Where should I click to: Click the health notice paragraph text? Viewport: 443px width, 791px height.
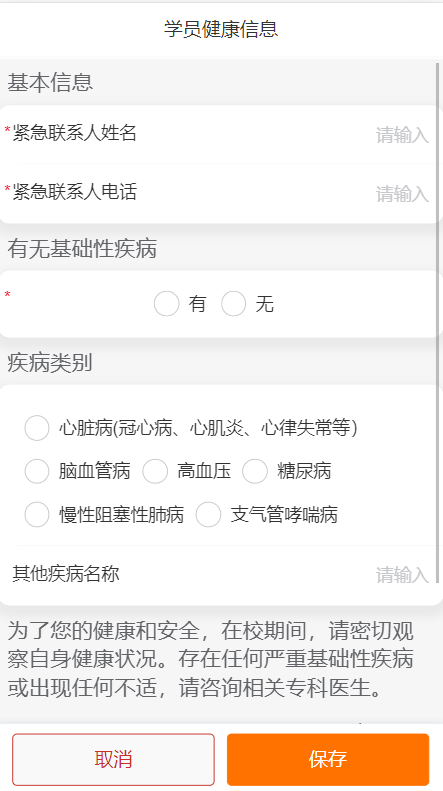[x=210, y=659]
